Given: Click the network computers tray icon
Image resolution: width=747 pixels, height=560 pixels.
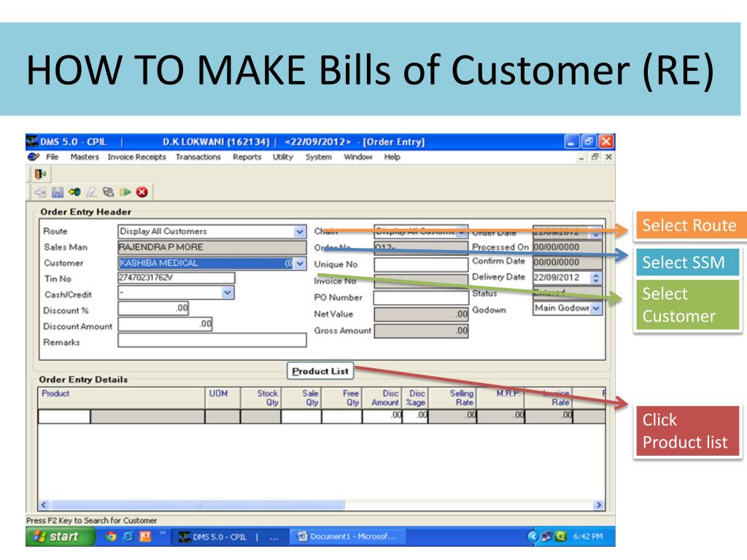Looking at the screenshot, I should pyautogui.click(x=546, y=537).
